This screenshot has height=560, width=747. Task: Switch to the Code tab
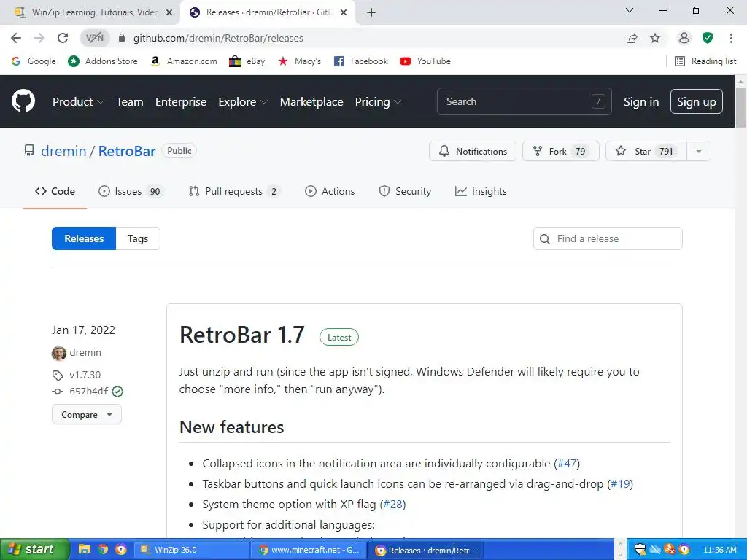click(x=55, y=191)
